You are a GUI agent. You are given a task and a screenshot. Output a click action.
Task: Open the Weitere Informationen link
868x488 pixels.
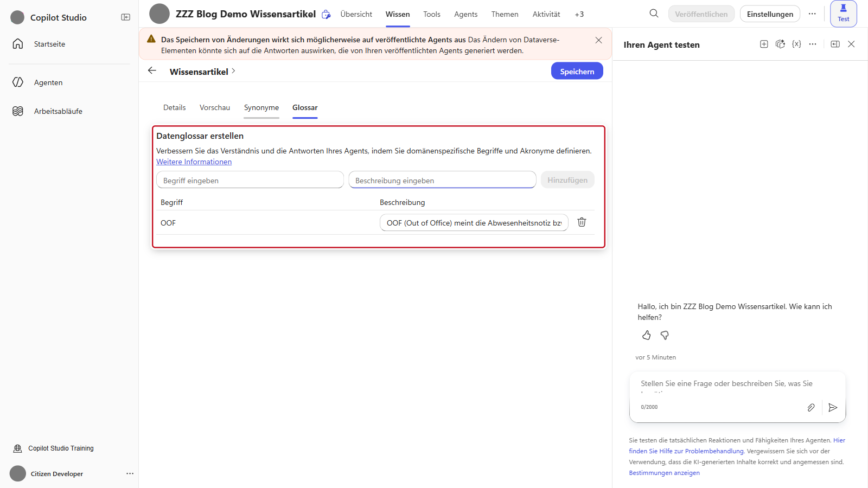point(194,162)
